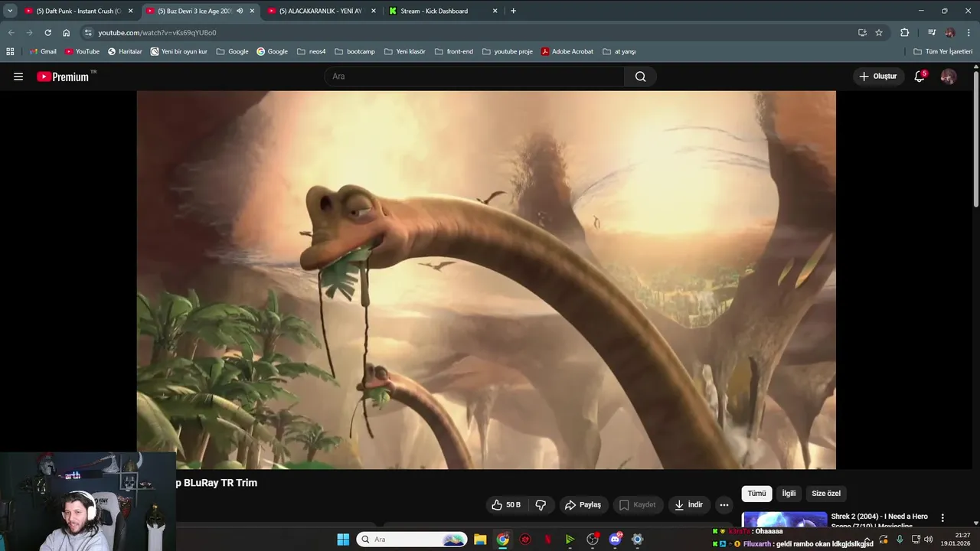The width and height of the screenshot is (980, 551).
Task: Open Yeni bir oyun kur bookmark
Action: [179, 51]
